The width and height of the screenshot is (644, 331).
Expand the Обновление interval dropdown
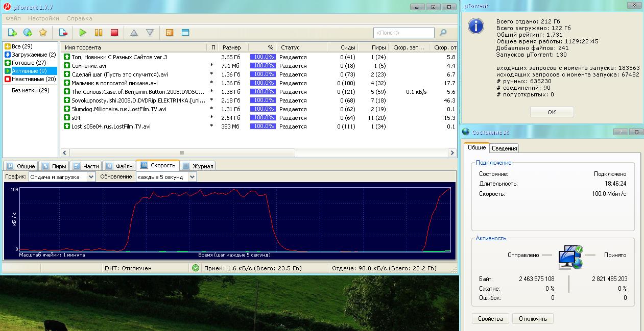[x=192, y=176]
